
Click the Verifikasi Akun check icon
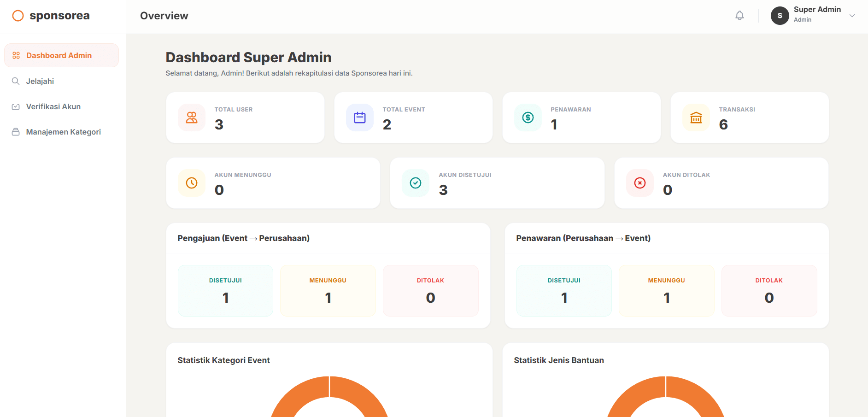point(16,106)
